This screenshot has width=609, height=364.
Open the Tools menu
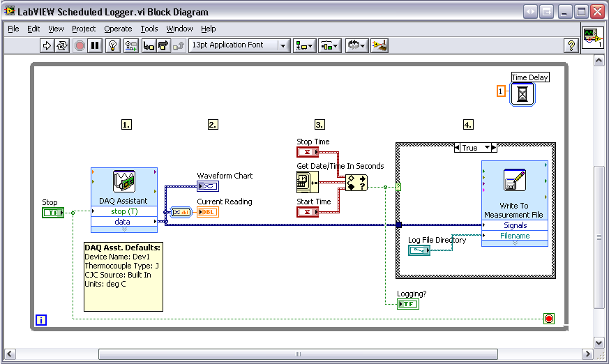[x=149, y=29]
